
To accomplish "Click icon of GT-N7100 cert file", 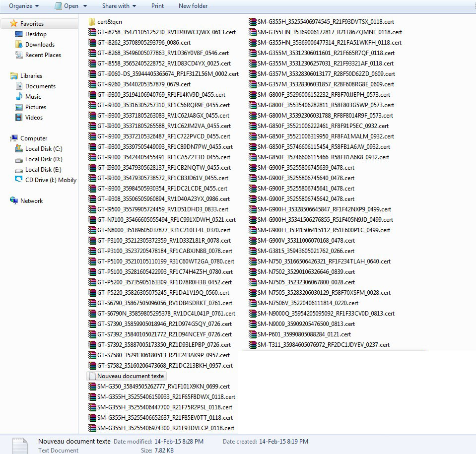I will click(x=92, y=220).
